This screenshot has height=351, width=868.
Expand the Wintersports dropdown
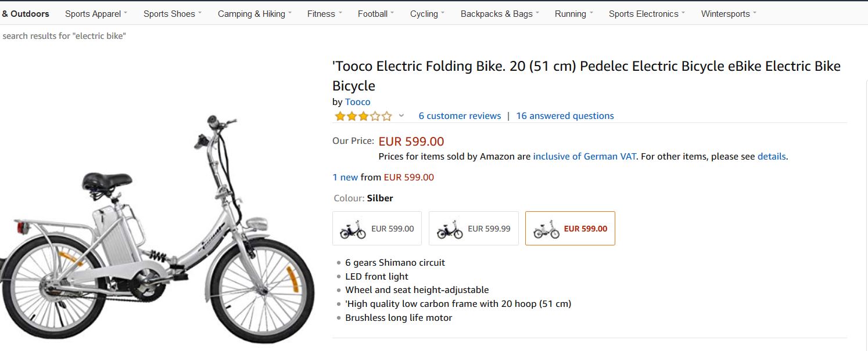click(729, 14)
